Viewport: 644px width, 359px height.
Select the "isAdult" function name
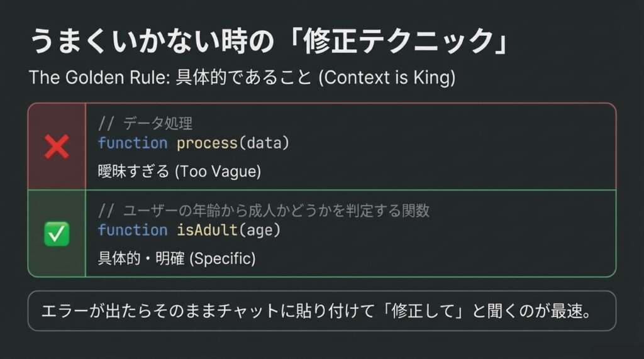tap(207, 230)
